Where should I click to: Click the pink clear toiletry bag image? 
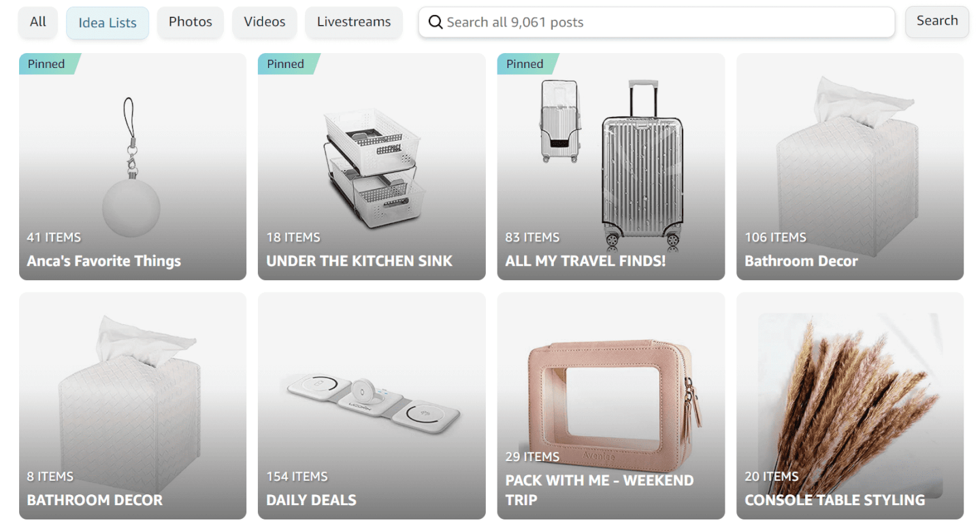coord(615,396)
